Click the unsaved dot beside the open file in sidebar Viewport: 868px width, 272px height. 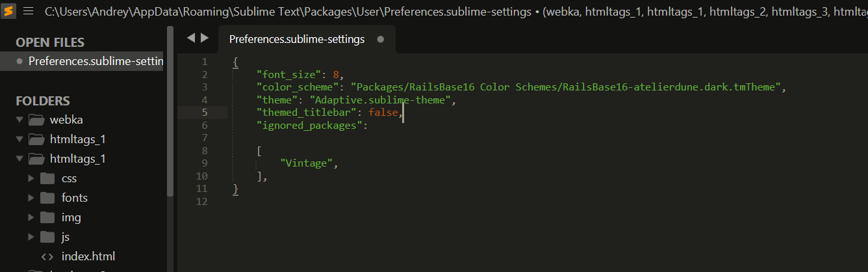[x=21, y=61]
